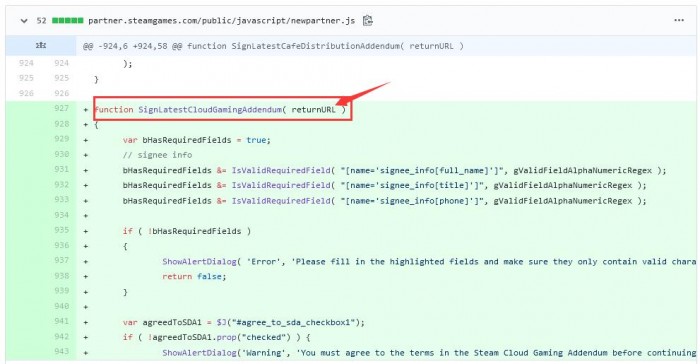This screenshot has height=364, width=700.
Task: Click new line number 932
Action: click(x=62, y=184)
